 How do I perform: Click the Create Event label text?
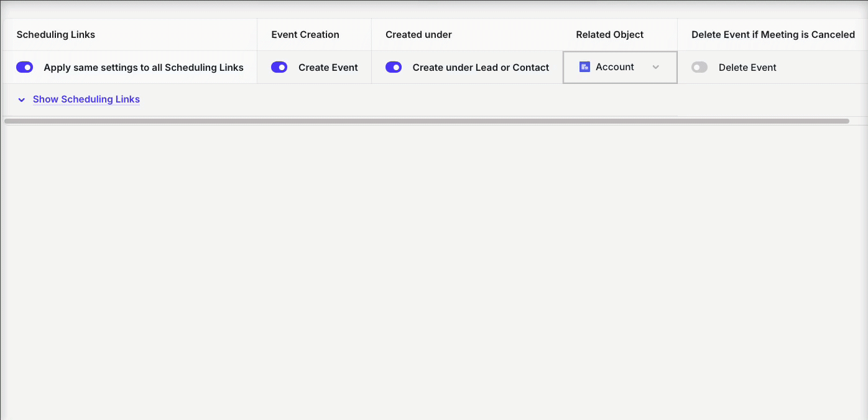[328, 68]
